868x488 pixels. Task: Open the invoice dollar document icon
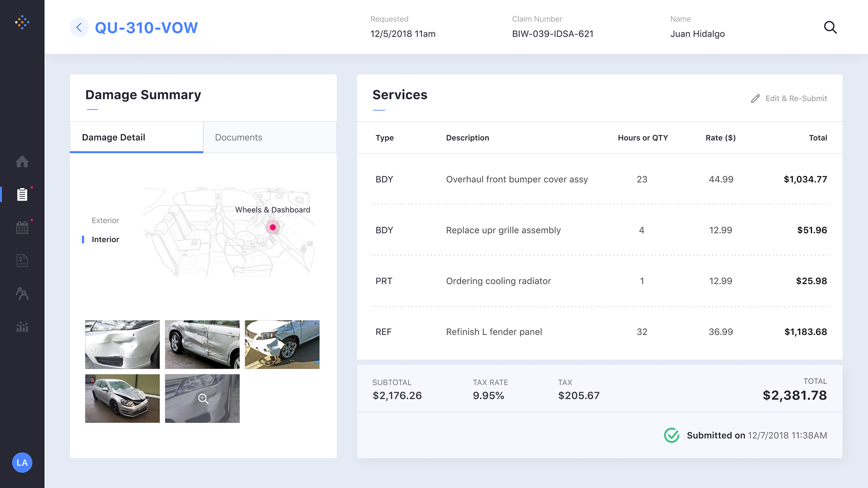[x=22, y=261]
